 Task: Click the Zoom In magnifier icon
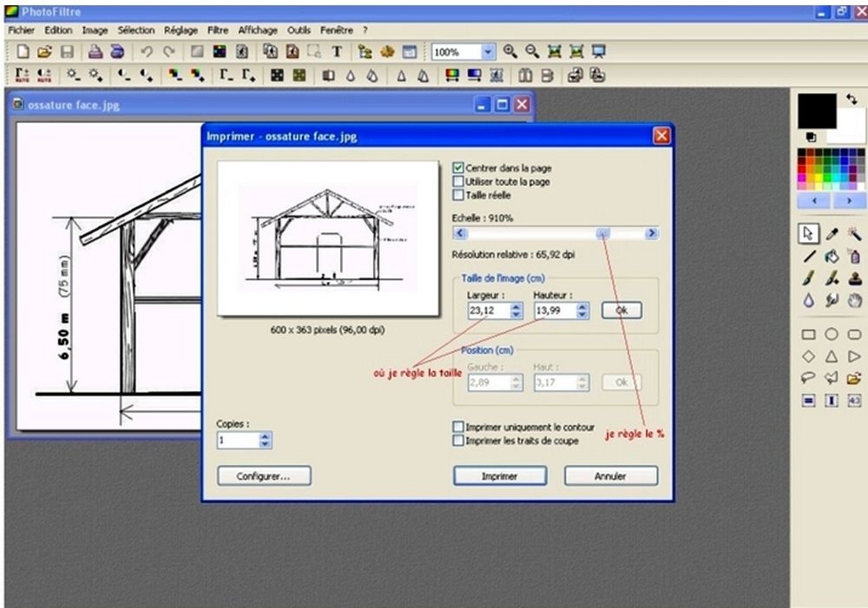[510, 52]
